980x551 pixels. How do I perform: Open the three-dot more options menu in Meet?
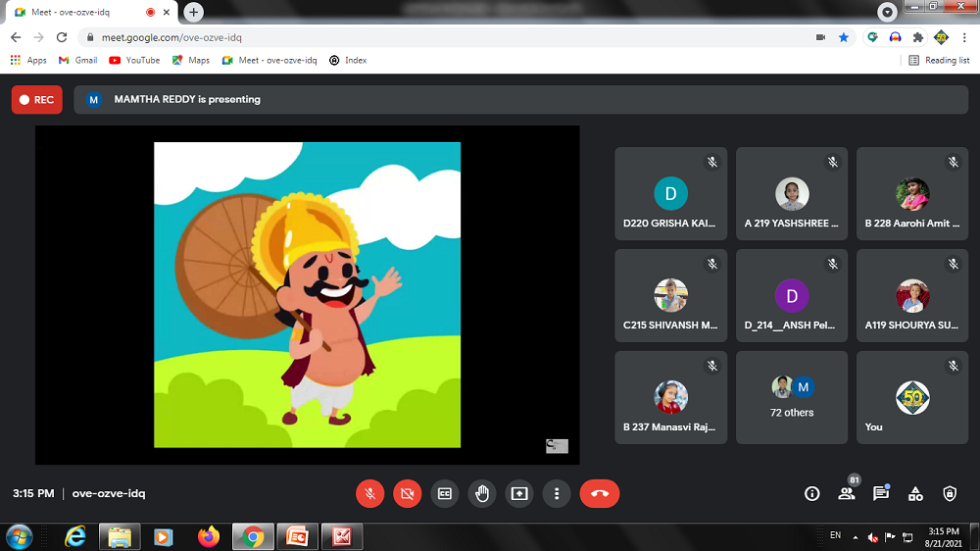click(556, 494)
